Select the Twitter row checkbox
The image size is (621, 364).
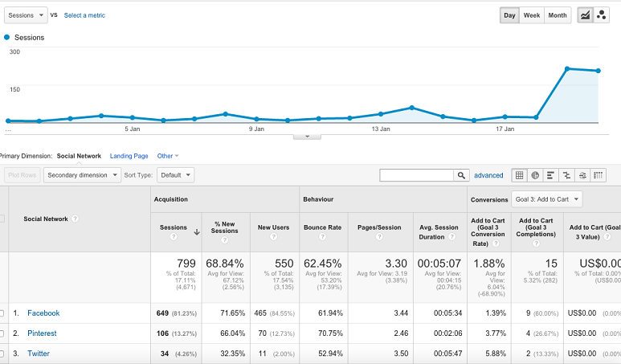[x=2, y=355]
